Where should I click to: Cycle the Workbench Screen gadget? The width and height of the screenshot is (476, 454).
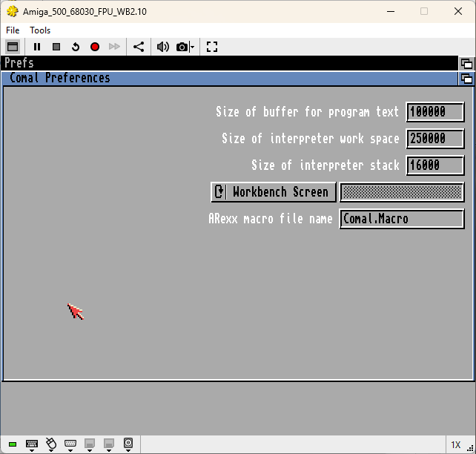273,192
